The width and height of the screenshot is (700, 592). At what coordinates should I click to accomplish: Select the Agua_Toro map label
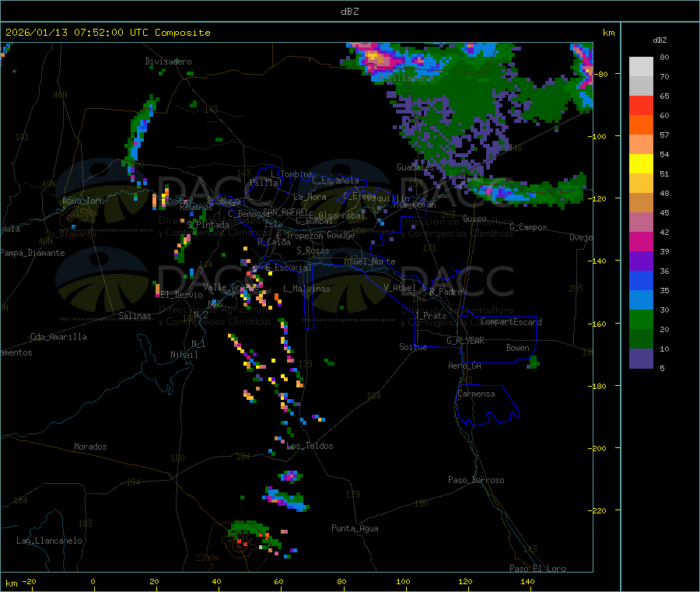point(83,201)
